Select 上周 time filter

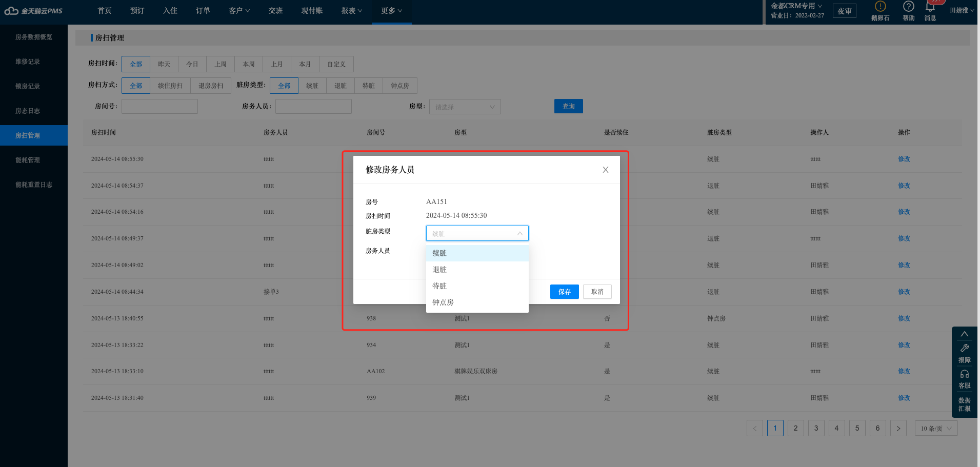point(221,64)
